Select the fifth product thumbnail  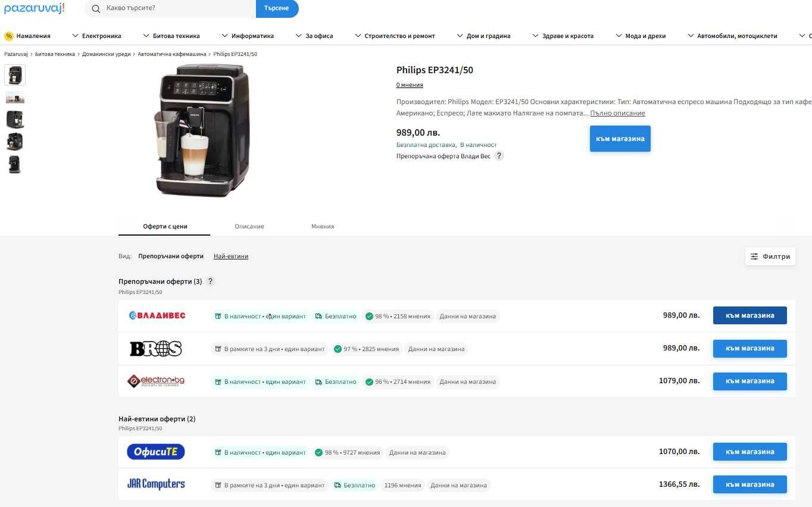point(15,164)
